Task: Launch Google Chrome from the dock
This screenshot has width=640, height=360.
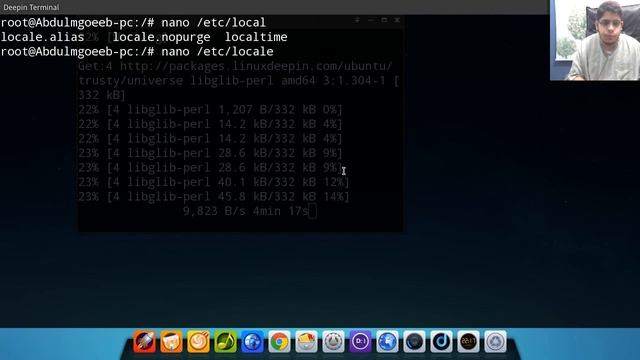Action: pos(279,341)
